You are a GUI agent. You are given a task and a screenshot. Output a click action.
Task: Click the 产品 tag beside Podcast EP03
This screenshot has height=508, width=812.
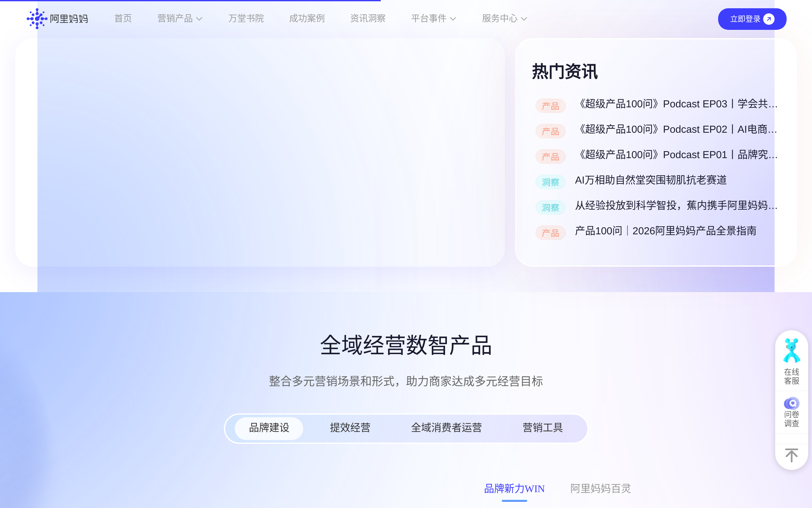550,106
